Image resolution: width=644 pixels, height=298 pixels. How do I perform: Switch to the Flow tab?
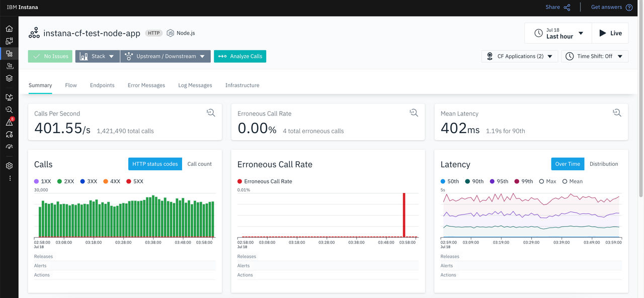pos(71,85)
